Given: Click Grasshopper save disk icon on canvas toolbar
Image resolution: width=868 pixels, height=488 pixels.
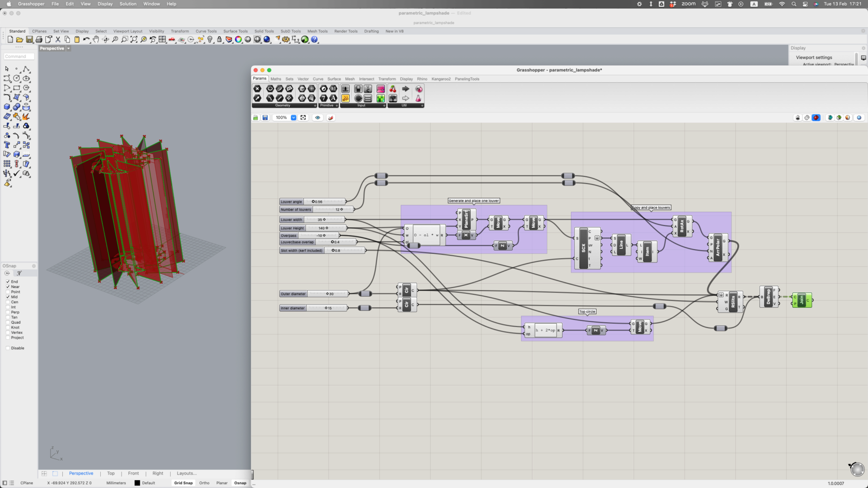Looking at the screenshot, I should pos(265,118).
